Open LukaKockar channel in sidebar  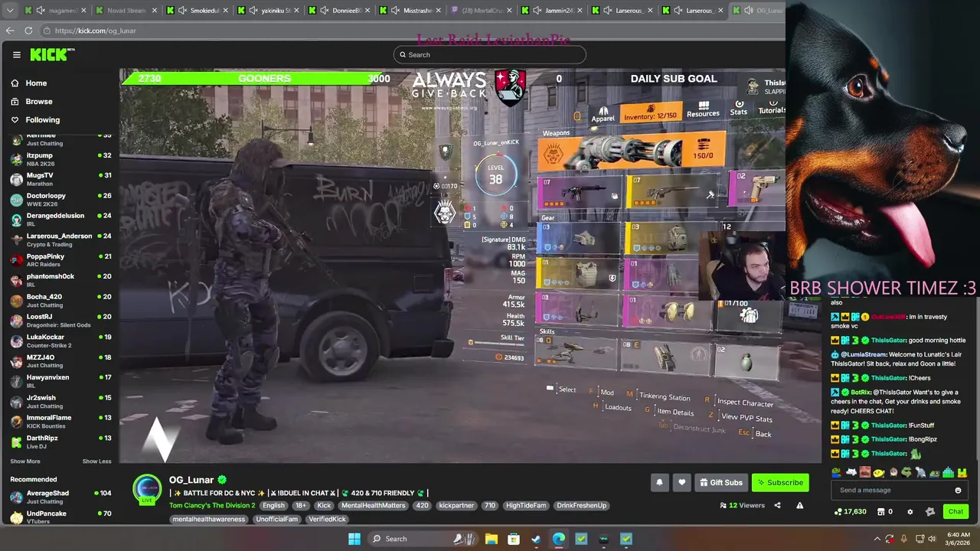coord(60,341)
